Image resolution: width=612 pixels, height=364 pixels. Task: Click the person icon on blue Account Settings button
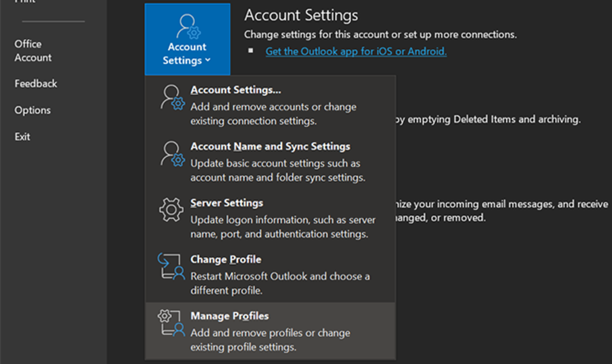[x=188, y=26]
